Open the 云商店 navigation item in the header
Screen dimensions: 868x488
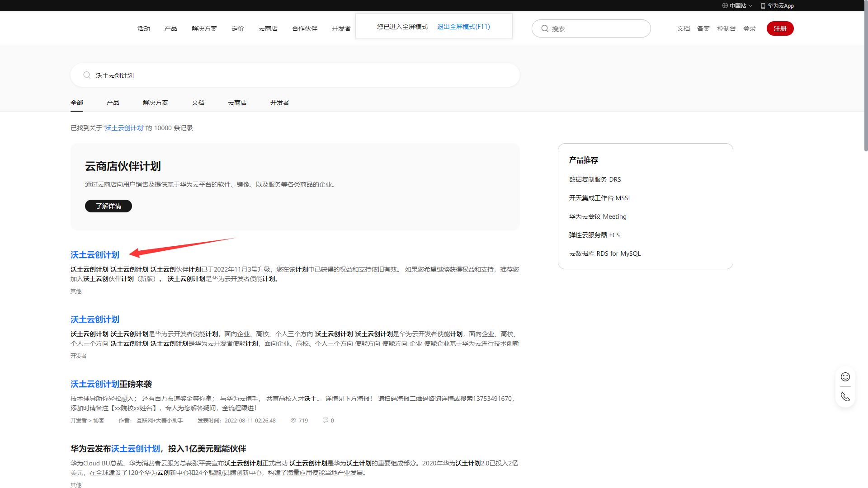[268, 28]
